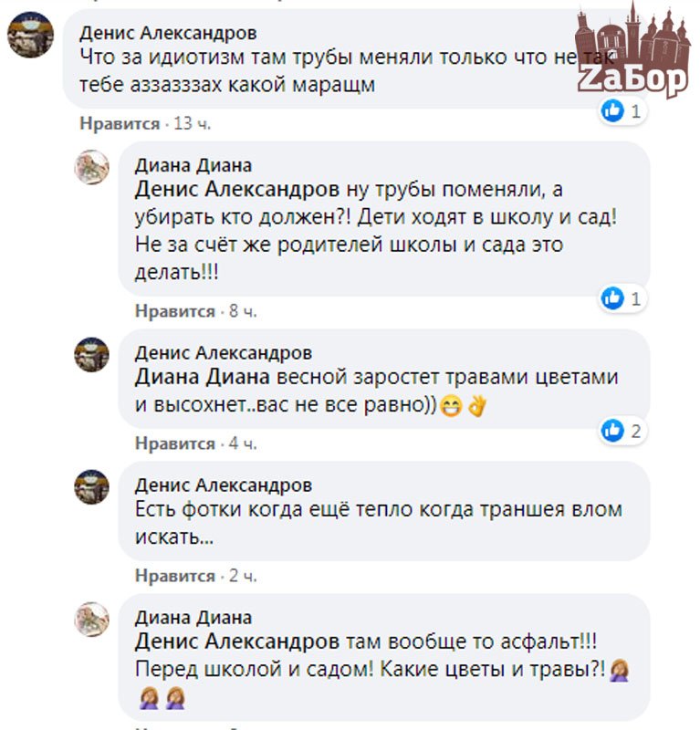This screenshot has width=700, height=730.
Task: Like the reply posted 4 ч. ago
Action: tap(175, 443)
